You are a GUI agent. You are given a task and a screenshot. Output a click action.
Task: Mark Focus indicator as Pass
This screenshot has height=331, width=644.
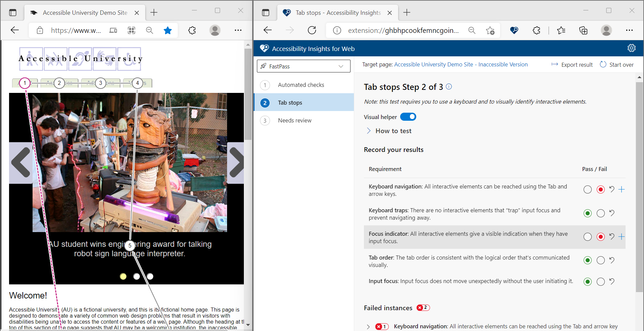pyautogui.click(x=588, y=237)
